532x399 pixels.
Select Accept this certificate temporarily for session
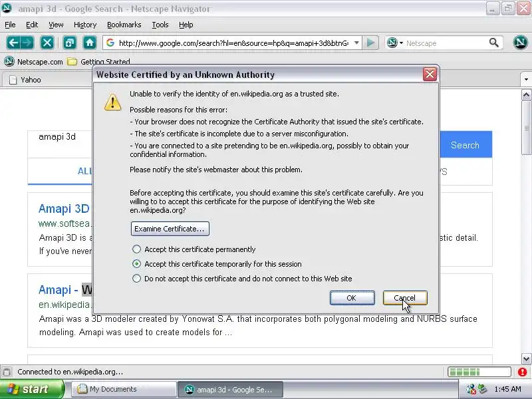click(136, 263)
